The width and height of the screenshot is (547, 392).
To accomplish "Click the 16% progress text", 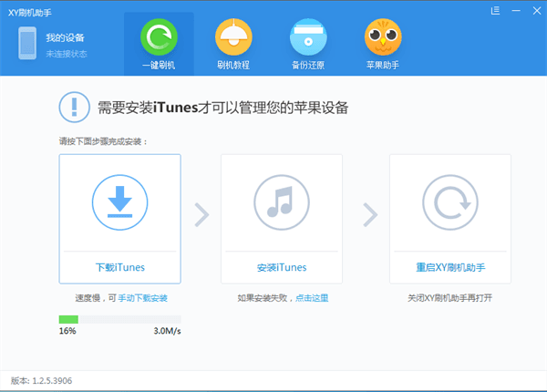I will 67,331.
